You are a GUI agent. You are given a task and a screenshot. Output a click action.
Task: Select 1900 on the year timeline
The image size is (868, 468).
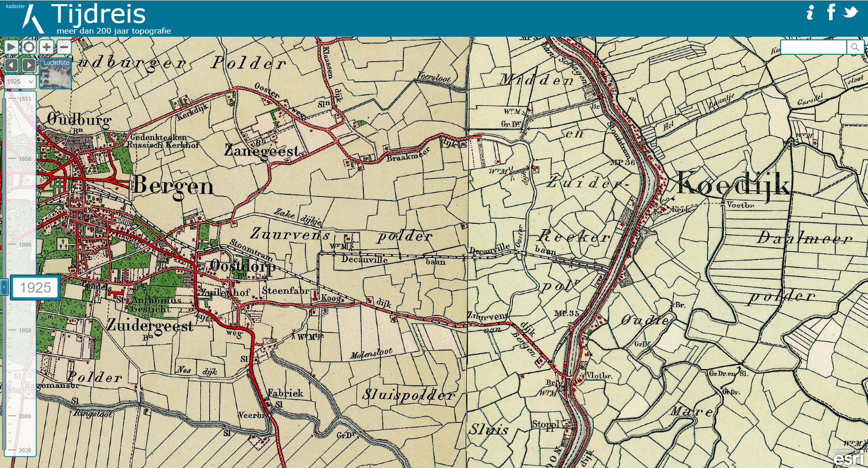(24, 245)
